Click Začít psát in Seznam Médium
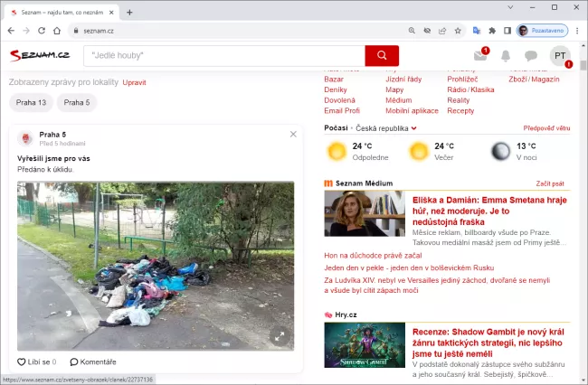The height and width of the screenshot is (385, 588). click(x=550, y=183)
